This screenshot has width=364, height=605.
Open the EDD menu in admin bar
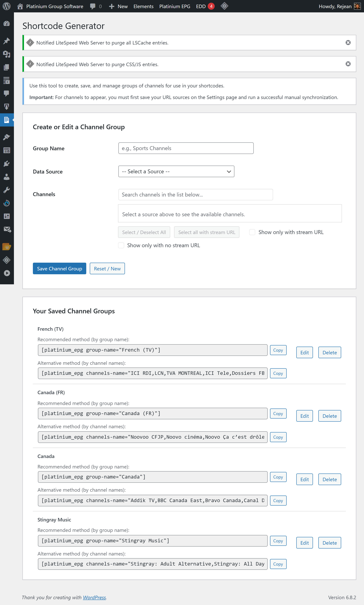pos(201,6)
